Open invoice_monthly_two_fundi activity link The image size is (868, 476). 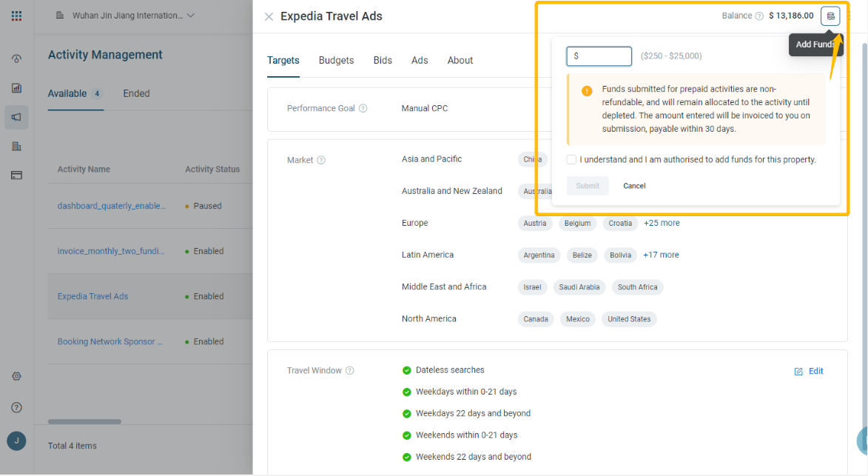click(x=111, y=251)
